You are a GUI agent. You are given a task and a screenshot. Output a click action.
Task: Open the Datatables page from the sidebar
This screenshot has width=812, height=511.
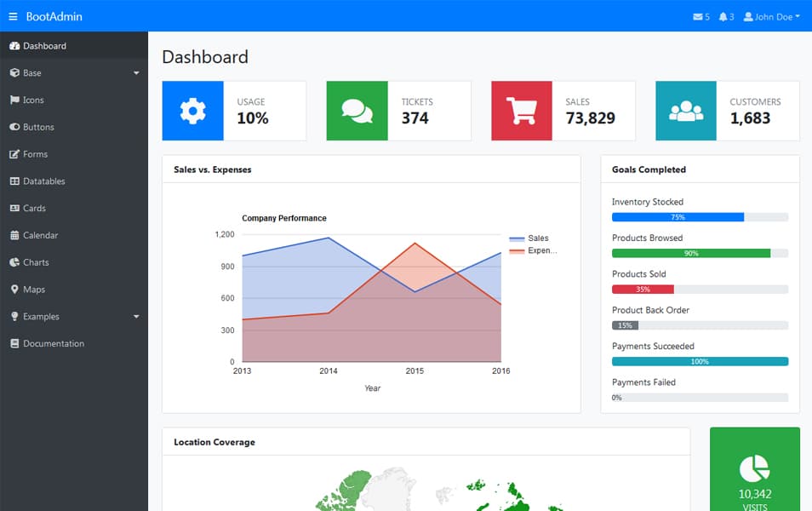point(43,181)
